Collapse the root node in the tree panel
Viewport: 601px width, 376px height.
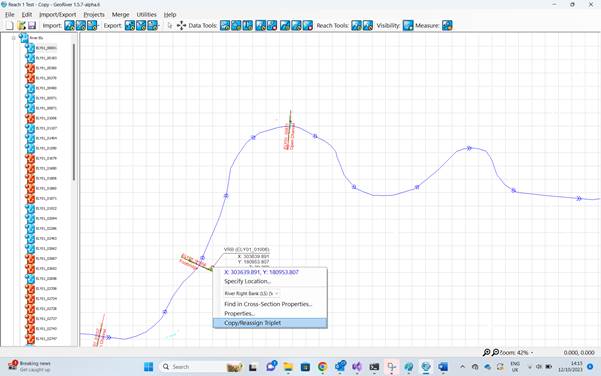[14, 38]
